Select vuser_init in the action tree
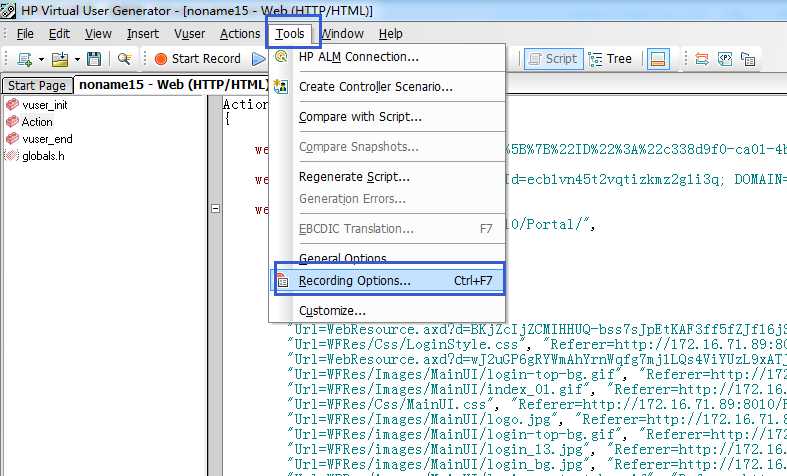787x476 pixels. 45,105
